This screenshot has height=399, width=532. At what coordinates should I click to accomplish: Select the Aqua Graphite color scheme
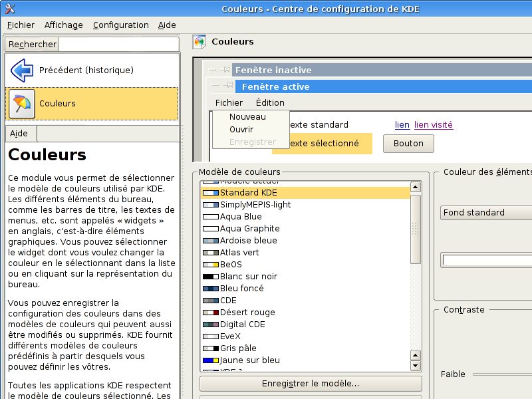[306, 229]
